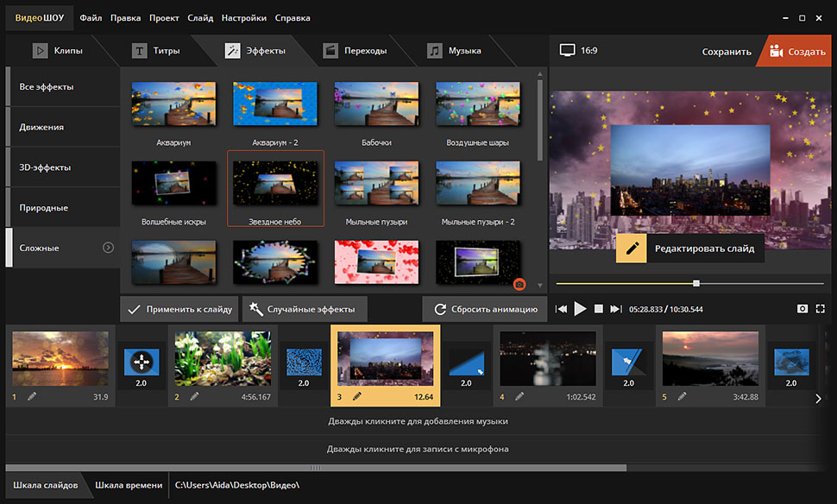Viewport: 837px width, 504px height.
Task: Open the Клипы tab
Action: pos(58,51)
